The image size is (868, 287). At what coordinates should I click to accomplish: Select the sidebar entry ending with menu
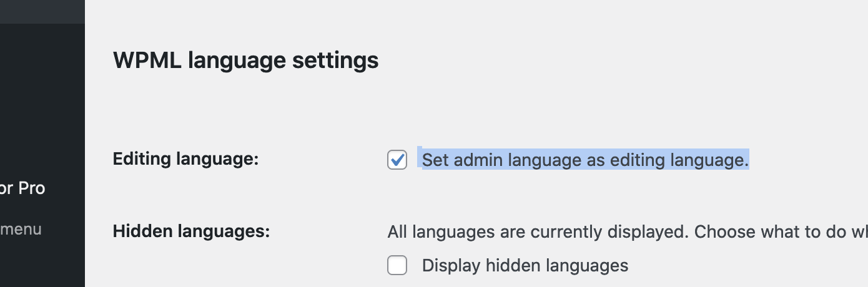pyautogui.click(x=21, y=229)
